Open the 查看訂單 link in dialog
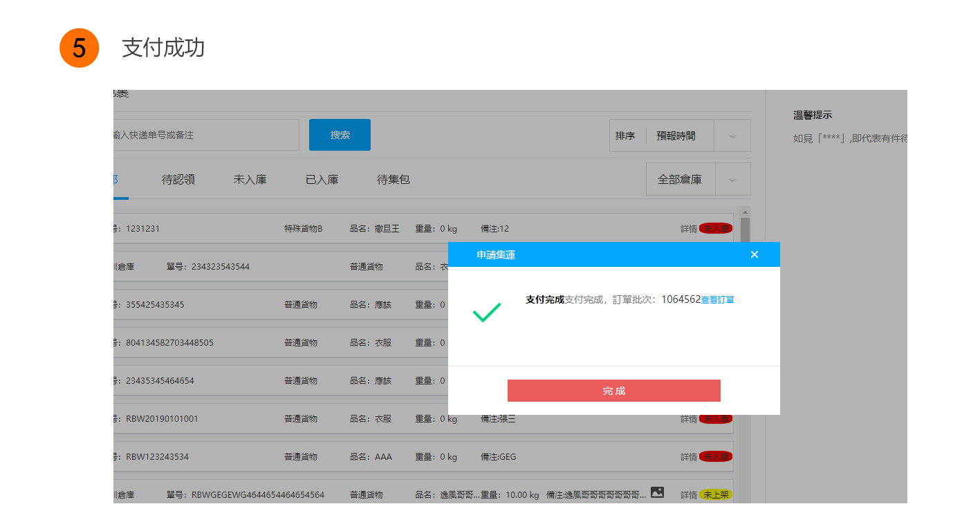The height and width of the screenshot is (531, 980). tap(717, 300)
